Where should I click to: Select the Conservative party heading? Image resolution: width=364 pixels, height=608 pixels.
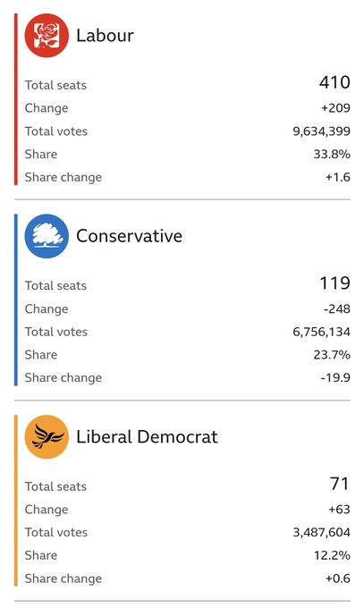pyautogui.click(x=129, y=236)
